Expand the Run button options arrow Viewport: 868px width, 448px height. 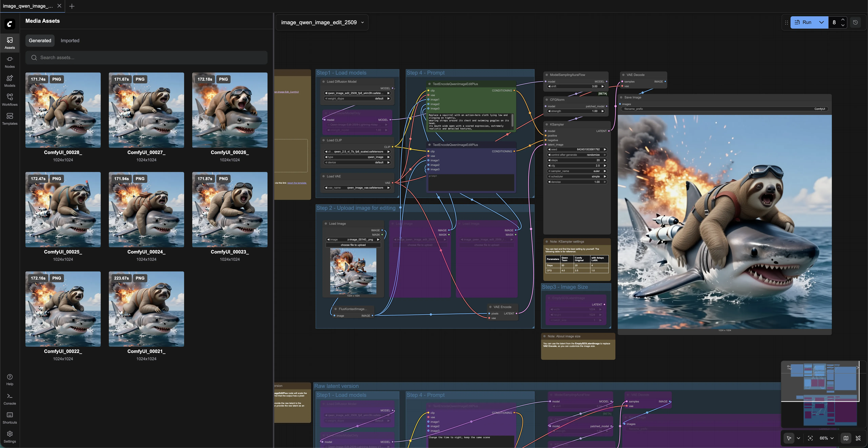(x=822, y=22)
